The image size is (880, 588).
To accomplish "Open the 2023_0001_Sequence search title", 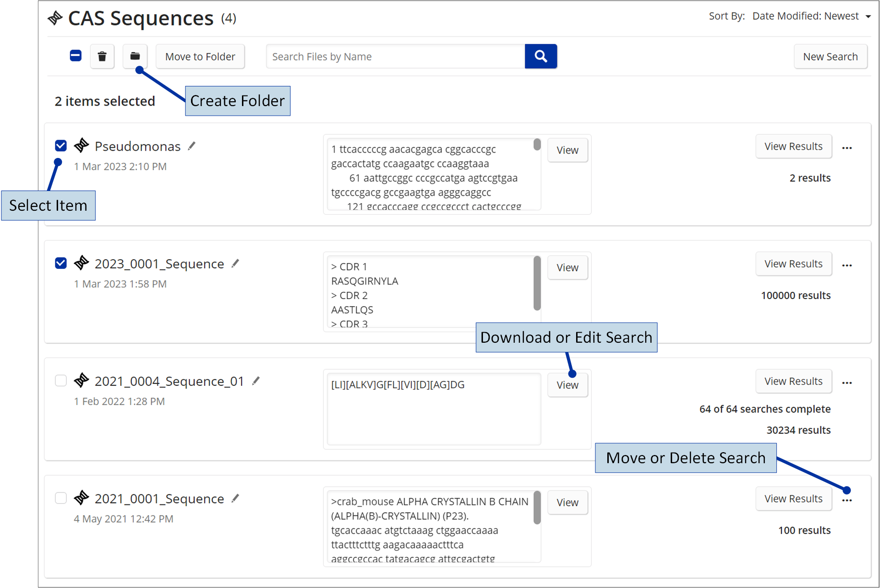I will pos(159,264).
